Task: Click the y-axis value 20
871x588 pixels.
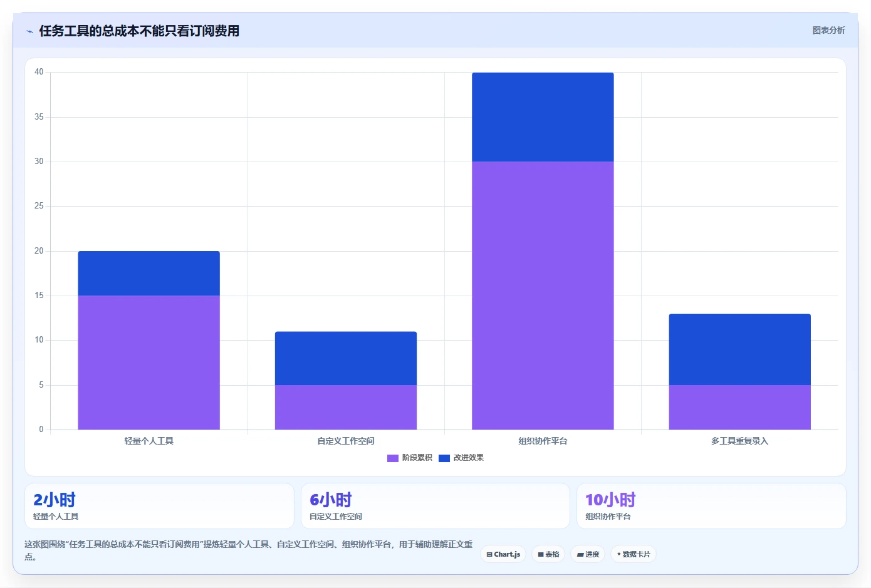Action: 39,251
